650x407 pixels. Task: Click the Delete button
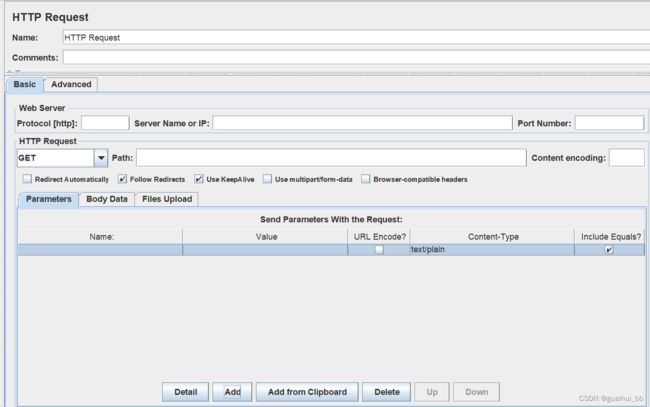(386, 392)
